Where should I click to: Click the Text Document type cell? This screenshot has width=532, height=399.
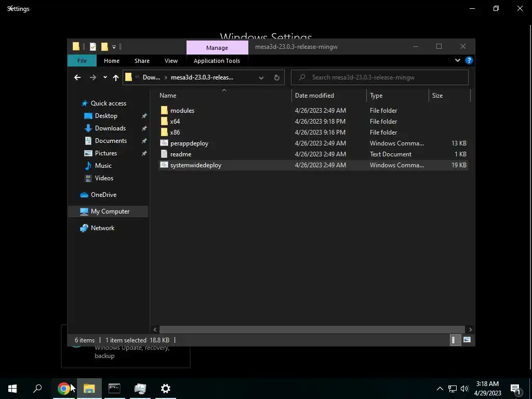tap(391, 154)
